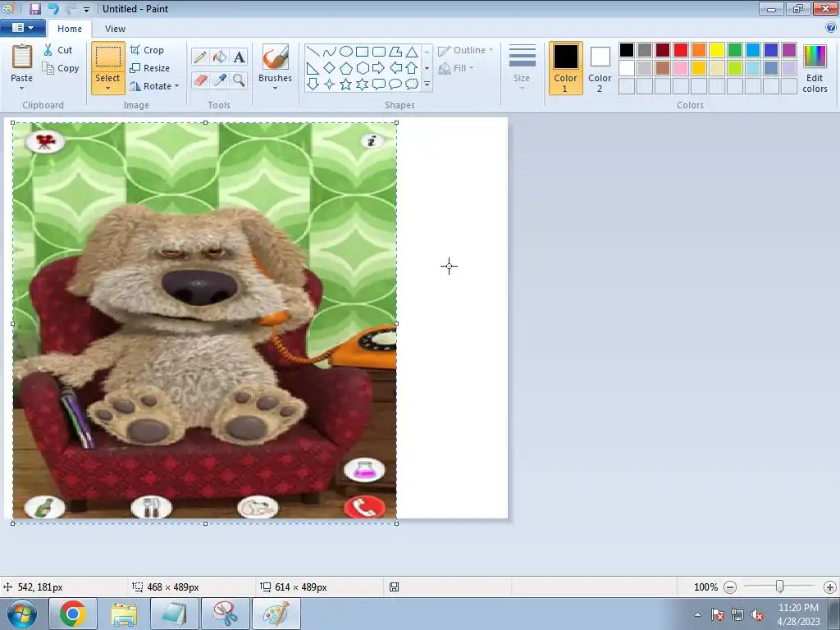
Task: Select the Triangle shape
Action: [x=412, y=52]
